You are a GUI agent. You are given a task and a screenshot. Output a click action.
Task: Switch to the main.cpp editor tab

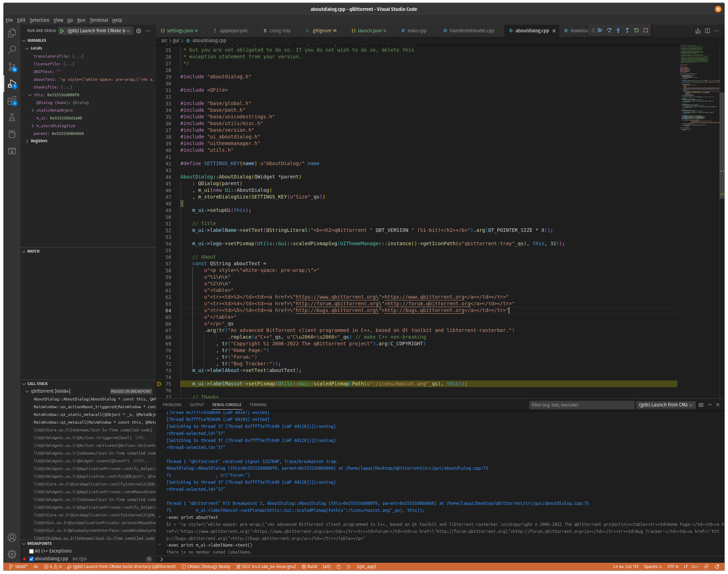416,31
